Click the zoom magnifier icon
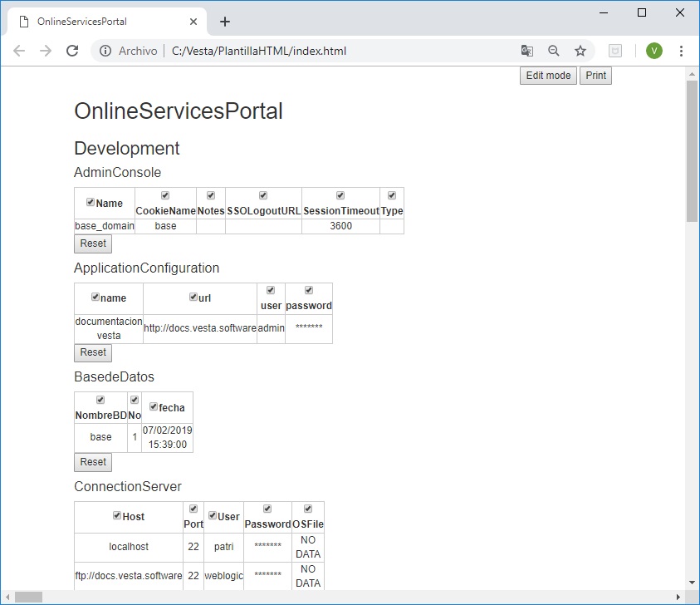Screen dimensions: 700x605 (554, 51)
